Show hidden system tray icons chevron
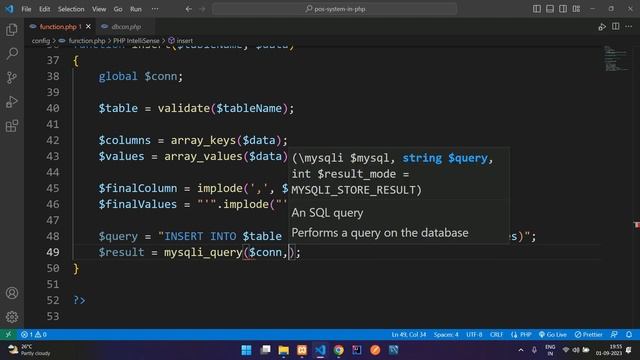 (x=521, y=350)
